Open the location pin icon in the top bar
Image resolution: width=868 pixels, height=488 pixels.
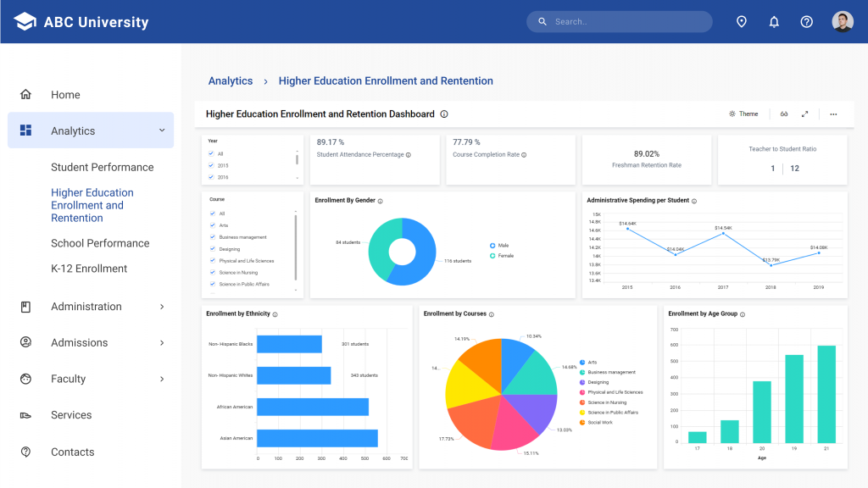(742, 21)
